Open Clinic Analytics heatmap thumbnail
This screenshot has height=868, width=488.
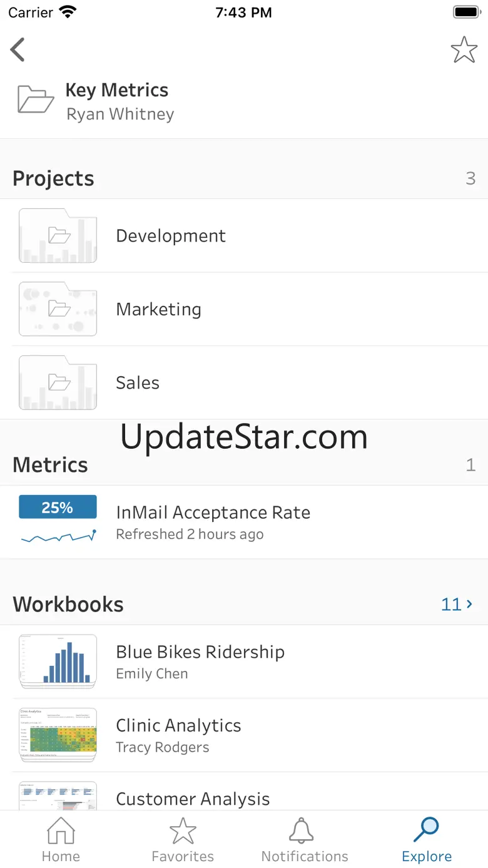(58, 735)
